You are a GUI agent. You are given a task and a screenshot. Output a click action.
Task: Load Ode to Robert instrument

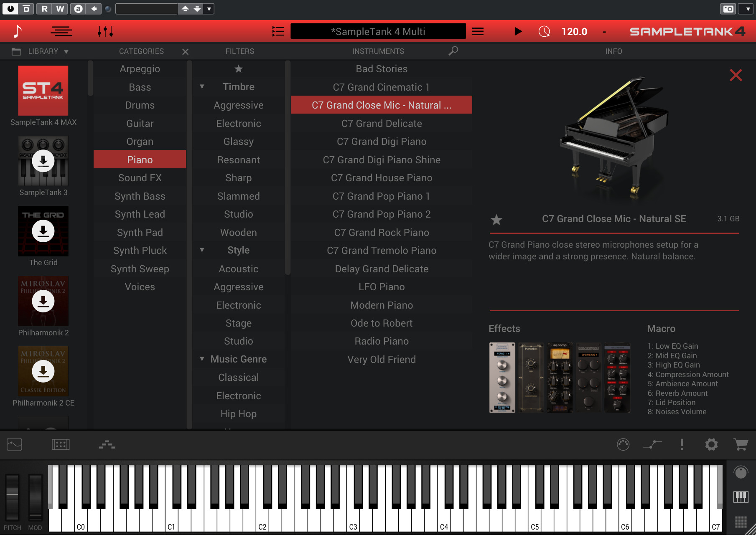(x=382, y=323)
